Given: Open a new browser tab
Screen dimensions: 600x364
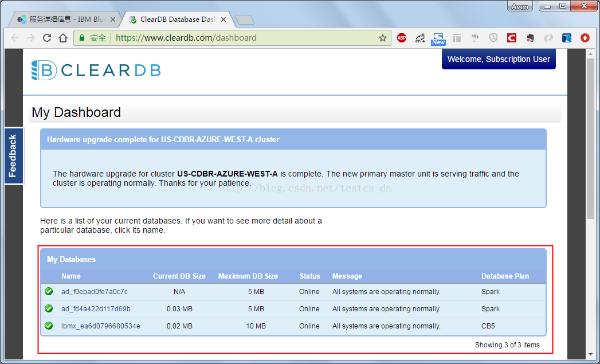Looking at the screenshot, I should click(245, 20).
